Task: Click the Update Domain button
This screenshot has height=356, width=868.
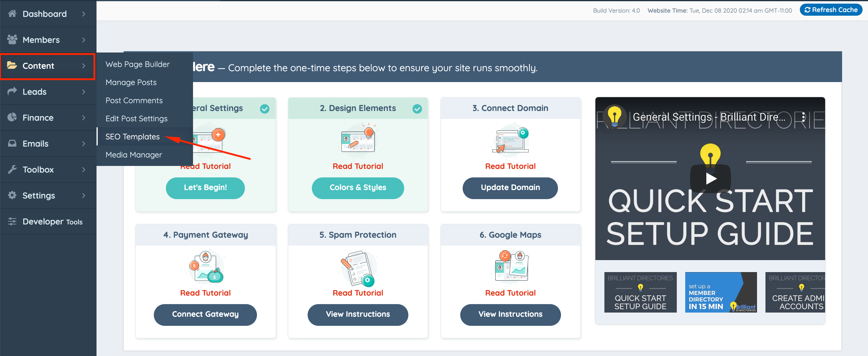Action: tap(510, 187)
